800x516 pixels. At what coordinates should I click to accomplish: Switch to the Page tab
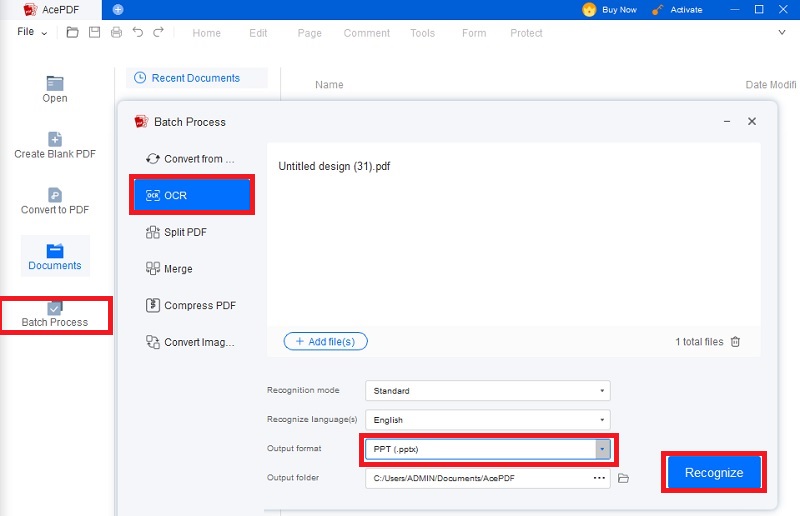click(310, 33)
